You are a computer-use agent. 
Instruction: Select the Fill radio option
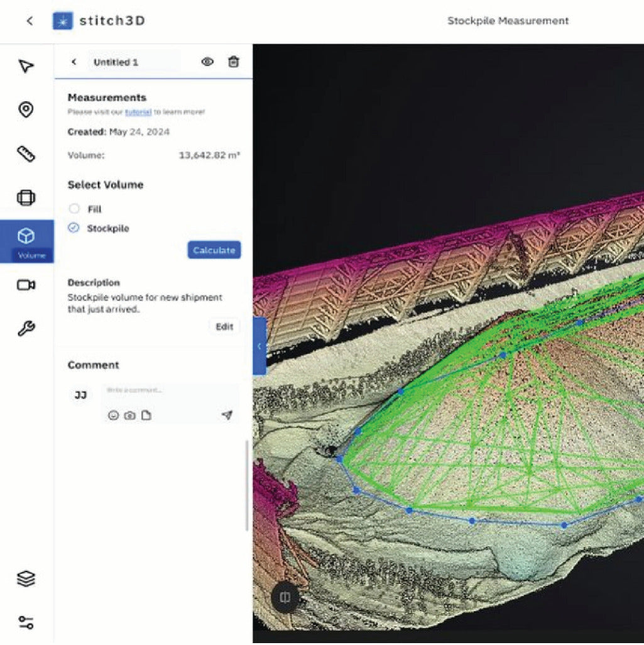click(x=74, y=209)
